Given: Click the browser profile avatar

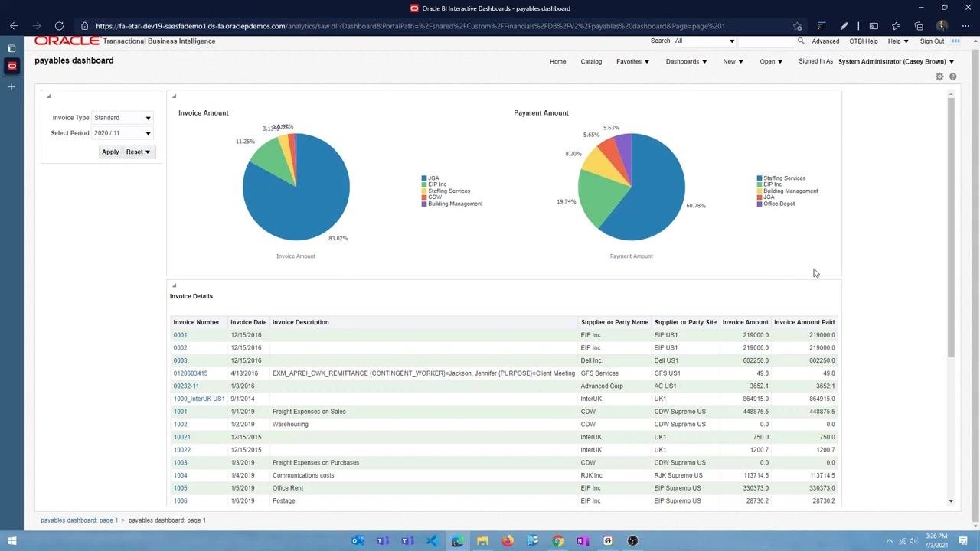Looking at the screenshot, I should [942, 26].
